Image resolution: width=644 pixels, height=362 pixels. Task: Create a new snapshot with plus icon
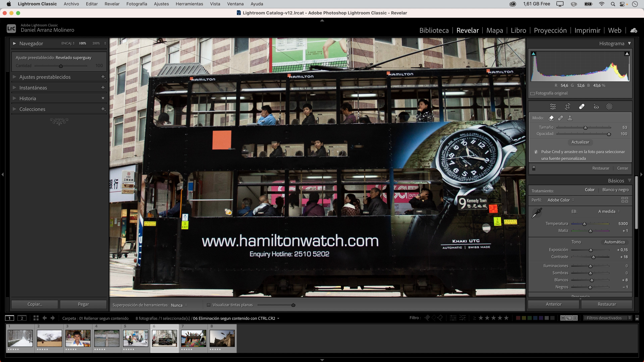pos(103,88)
